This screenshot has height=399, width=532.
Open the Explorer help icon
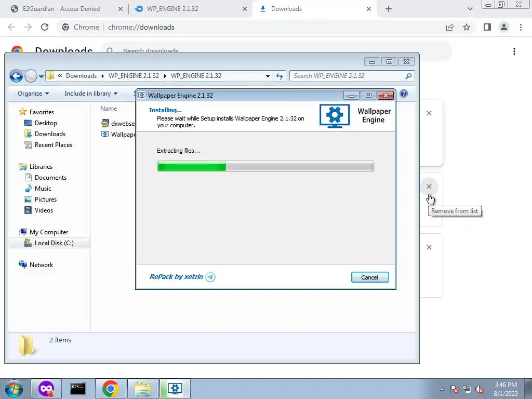click(403, 94)
